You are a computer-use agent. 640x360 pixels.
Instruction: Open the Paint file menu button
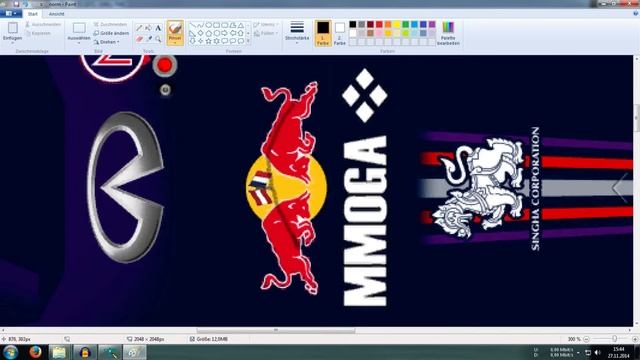pyautogui.click(x=11, y=13)
